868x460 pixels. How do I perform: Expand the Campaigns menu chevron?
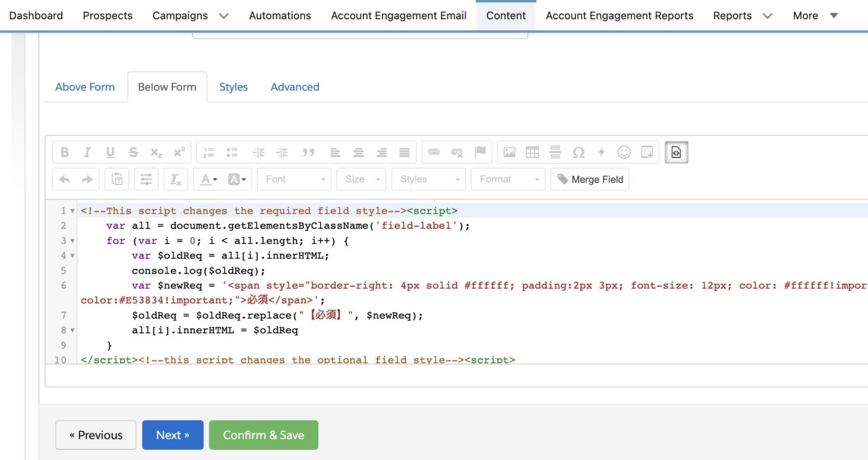(x=223, y=15)
